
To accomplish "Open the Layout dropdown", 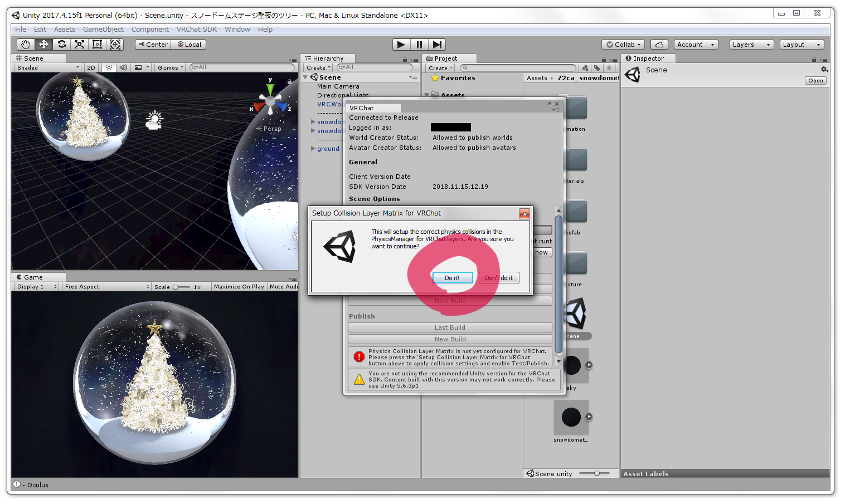I will (x=802, y=45).
